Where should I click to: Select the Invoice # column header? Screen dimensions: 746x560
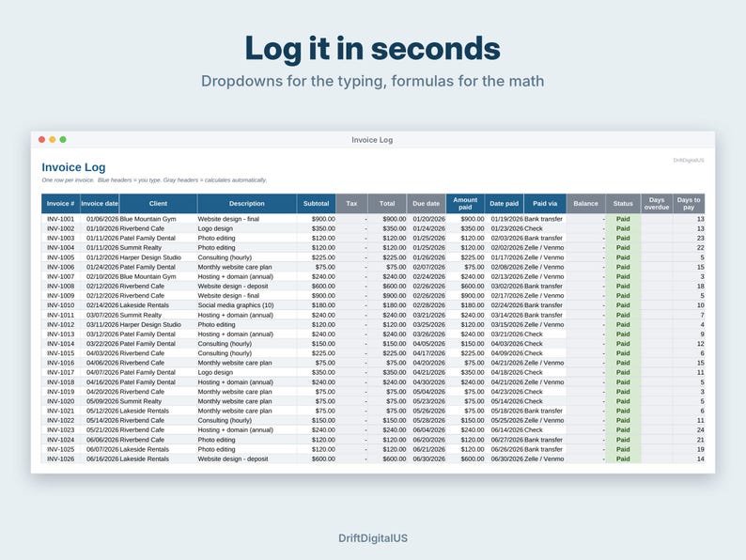pos(61,204)
